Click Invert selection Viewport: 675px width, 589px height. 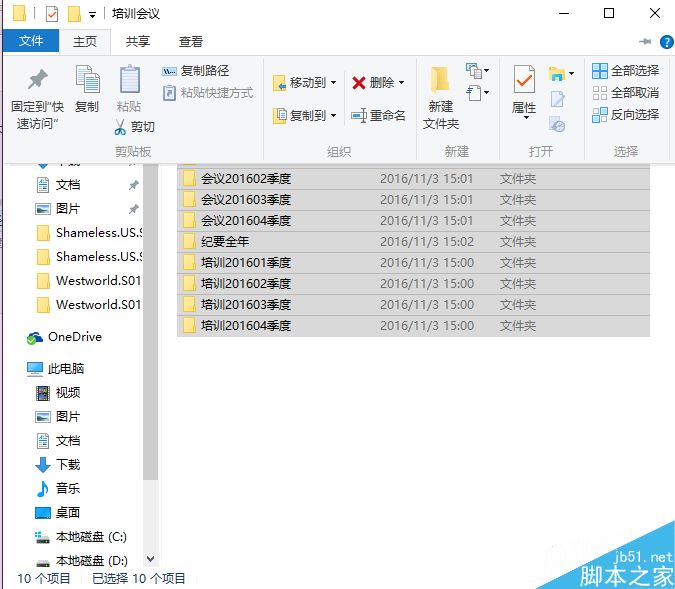tap(625, 115)
